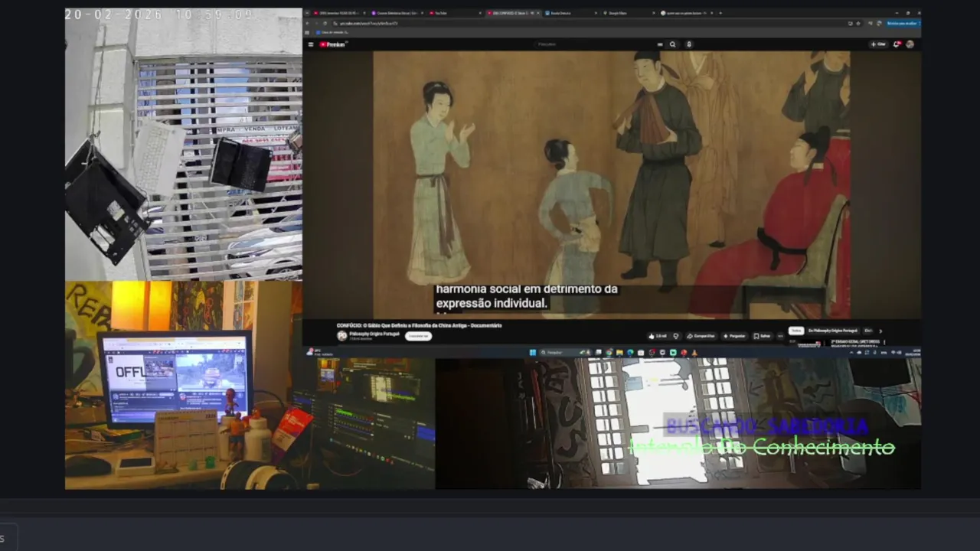Switch to the YouTube browser tab
The height and width of the screenshot is (551, 980).
(x=456, y=13)
